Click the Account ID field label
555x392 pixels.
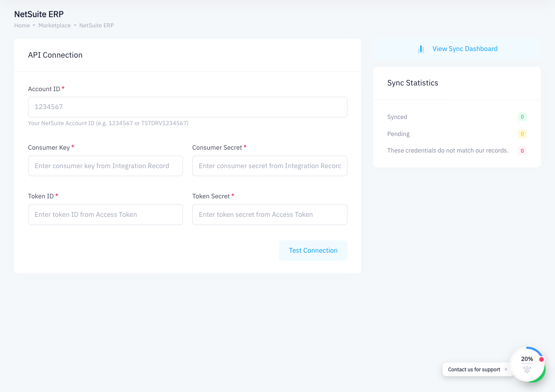(44, 89)
